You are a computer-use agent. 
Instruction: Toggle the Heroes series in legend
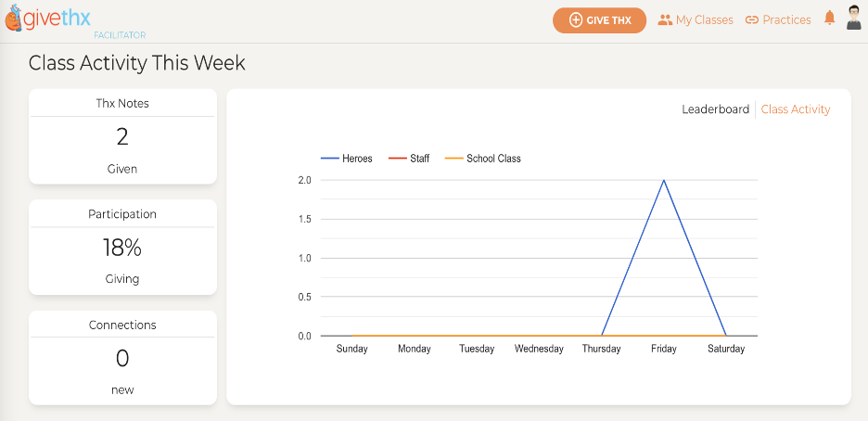point(347,159)
